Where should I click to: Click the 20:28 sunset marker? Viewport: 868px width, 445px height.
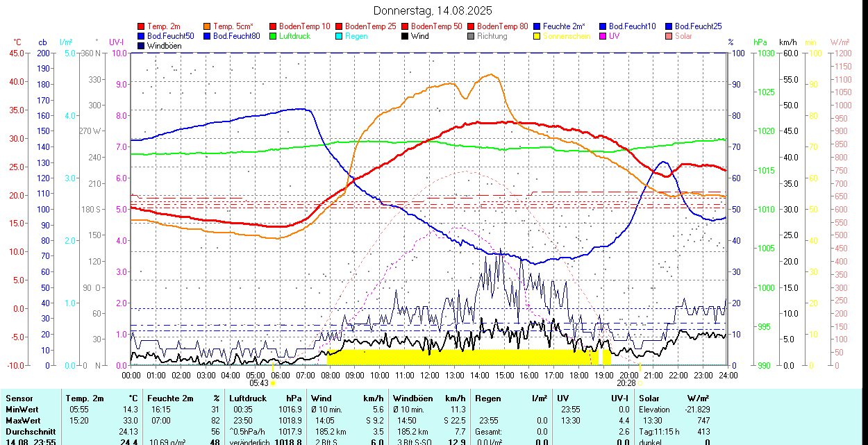coord(626,383)
